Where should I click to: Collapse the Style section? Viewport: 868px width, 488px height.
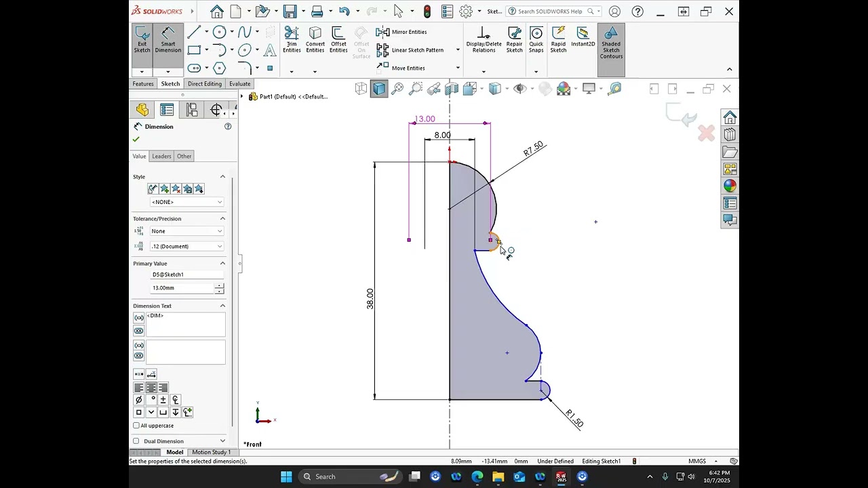222,177
